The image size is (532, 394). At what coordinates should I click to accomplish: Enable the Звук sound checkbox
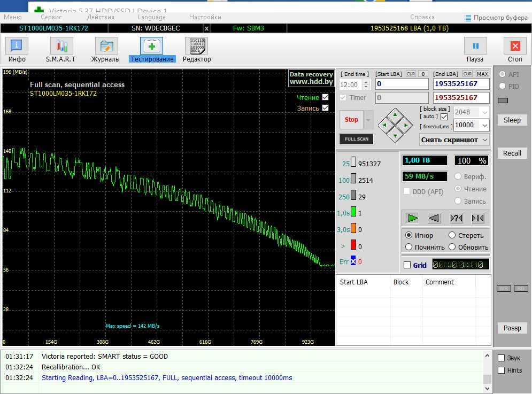click(x=501, y=358)
